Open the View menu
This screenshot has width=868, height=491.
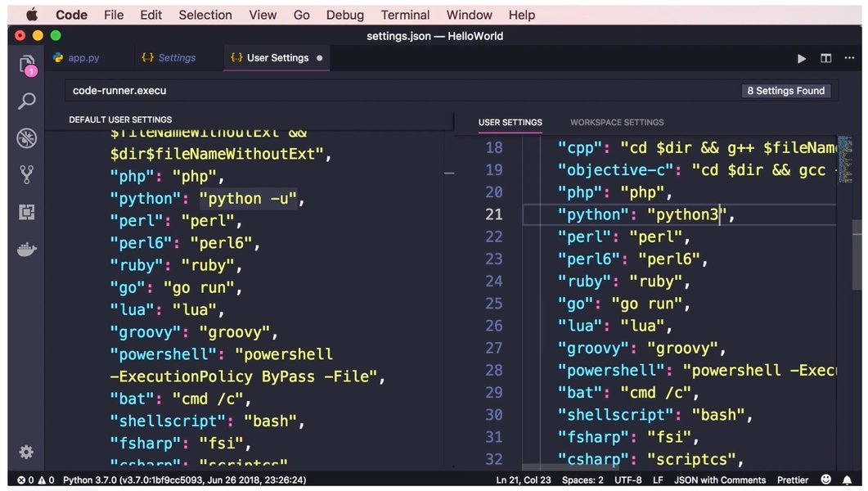pos(263,15)
